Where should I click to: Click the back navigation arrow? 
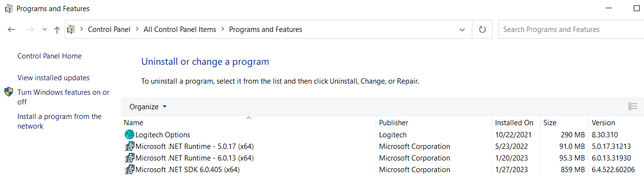(x=12, y=29)
